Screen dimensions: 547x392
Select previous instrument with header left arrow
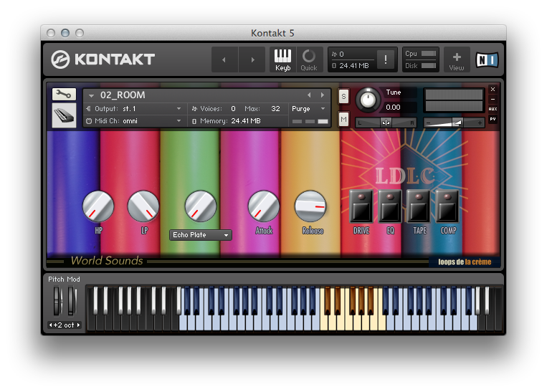pyautogui.click(x=309, y=95)
